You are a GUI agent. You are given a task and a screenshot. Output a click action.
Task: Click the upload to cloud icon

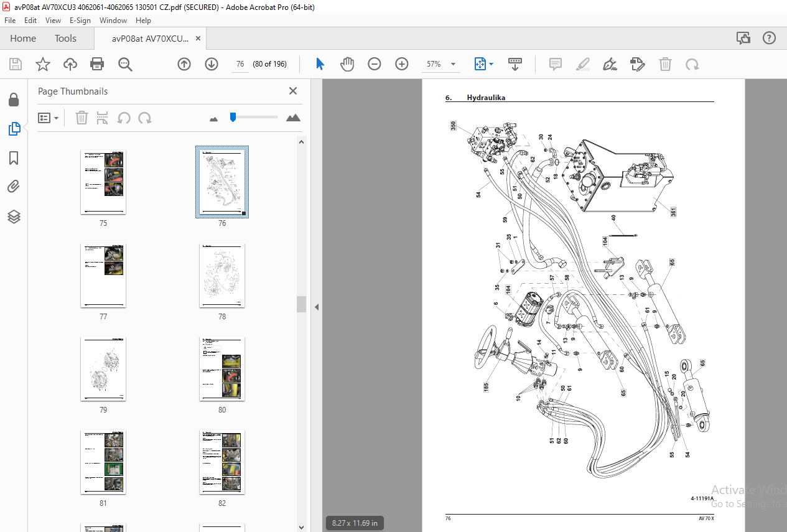point(70,64)
